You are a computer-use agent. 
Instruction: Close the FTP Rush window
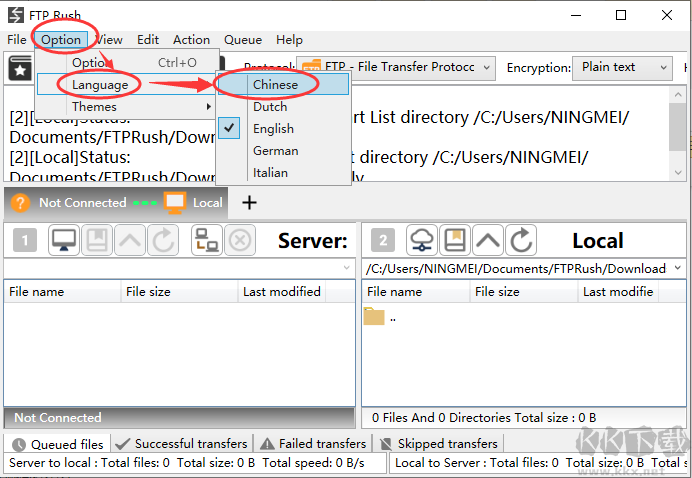(667, 15)
